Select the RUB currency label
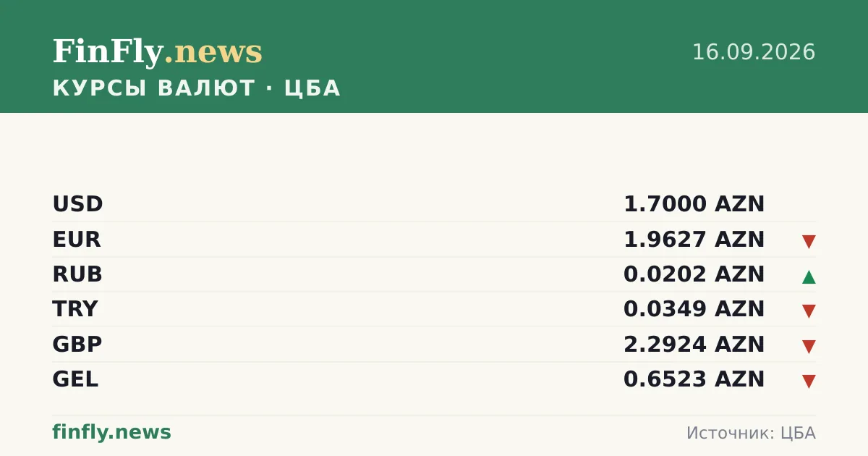Image resolution: width=868 pixels, height=456 pixels. 77,274
